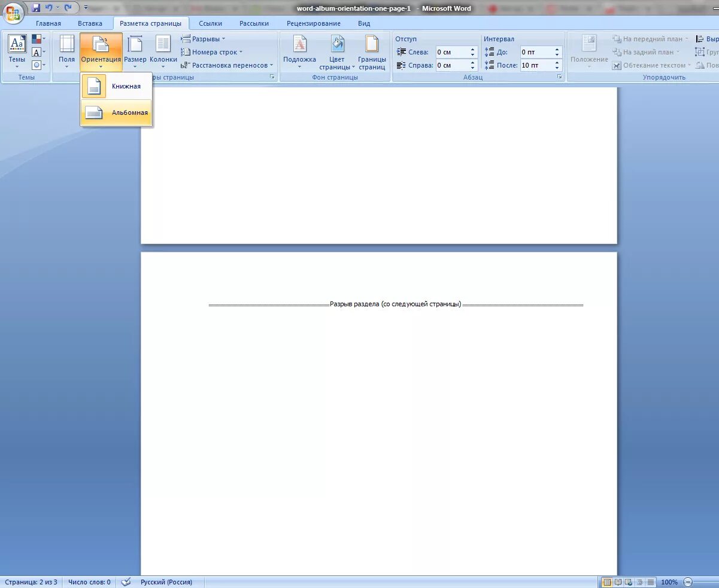
Task: Open the Размер page size menu
Action: click(135, 51)
